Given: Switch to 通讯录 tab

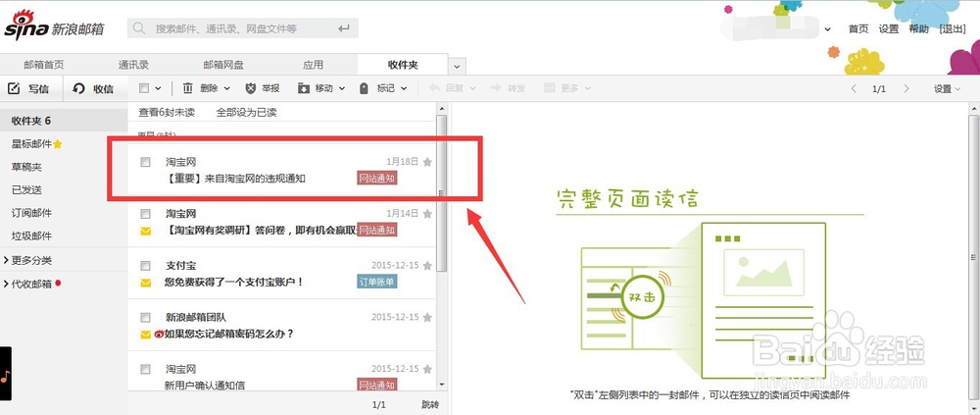Looking at the screenshot, I should coord(133,65).
